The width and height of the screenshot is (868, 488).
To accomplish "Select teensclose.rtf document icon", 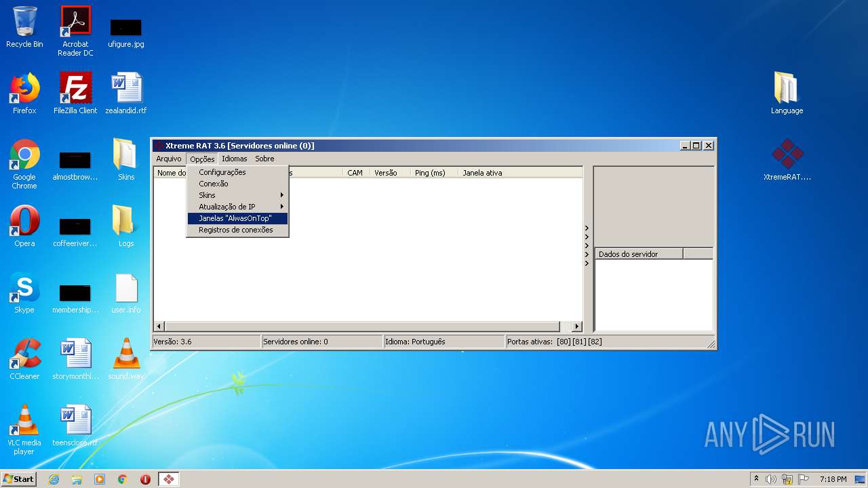I will point(75,426).
